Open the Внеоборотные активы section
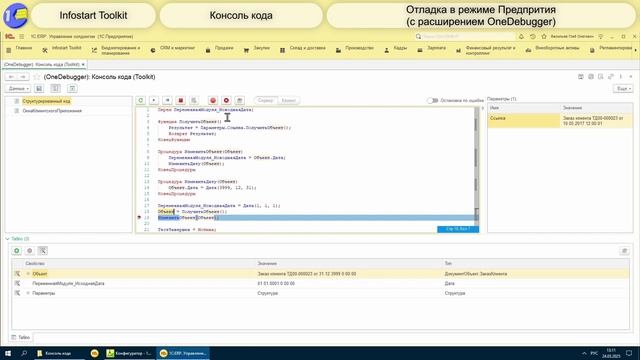 pyautogui.click(x=557, y=48)
